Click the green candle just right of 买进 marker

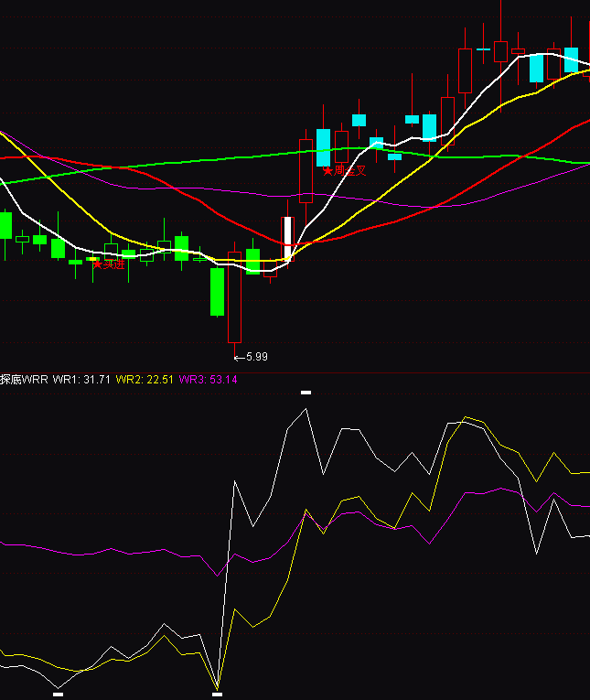128,253
